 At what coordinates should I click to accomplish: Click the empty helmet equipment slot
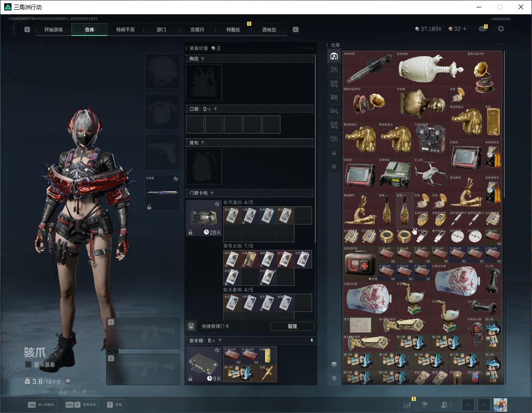point(163,71)
